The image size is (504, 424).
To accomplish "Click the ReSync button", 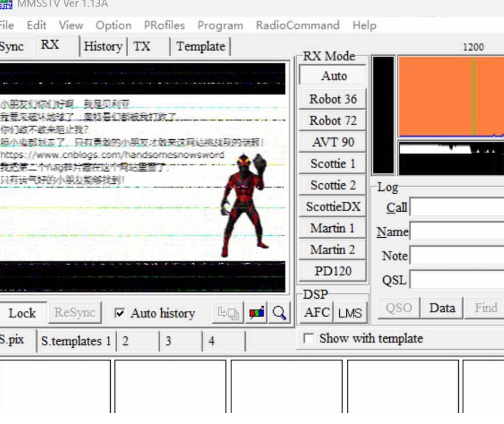I will [x=75, y=313].
